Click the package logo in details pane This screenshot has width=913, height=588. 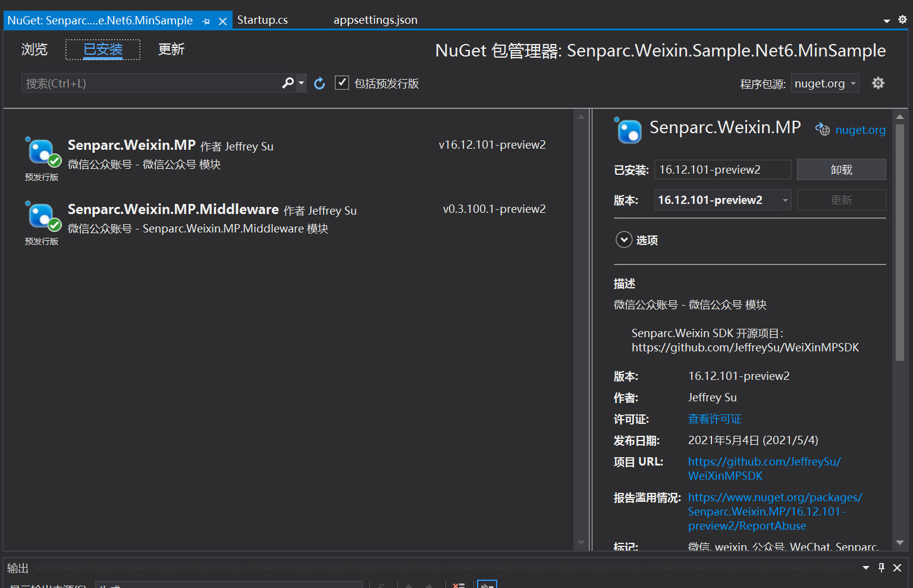coord(628,130)
